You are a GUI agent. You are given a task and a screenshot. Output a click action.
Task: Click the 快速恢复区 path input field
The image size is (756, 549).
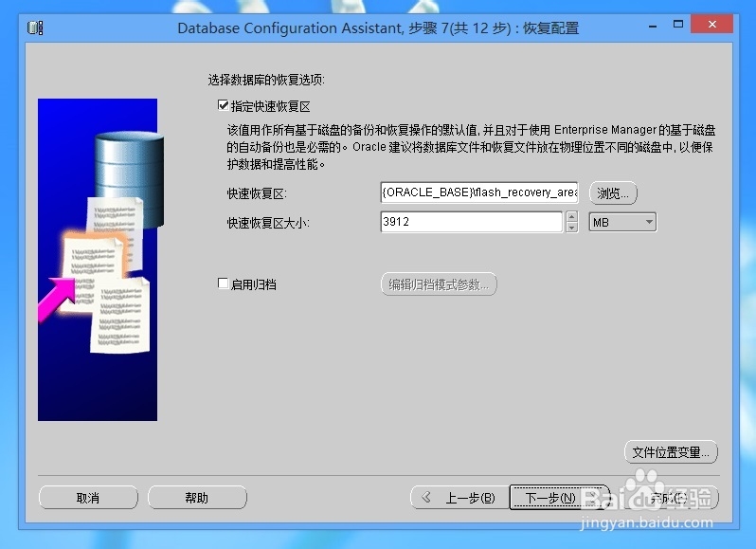[x=479, y=192]
